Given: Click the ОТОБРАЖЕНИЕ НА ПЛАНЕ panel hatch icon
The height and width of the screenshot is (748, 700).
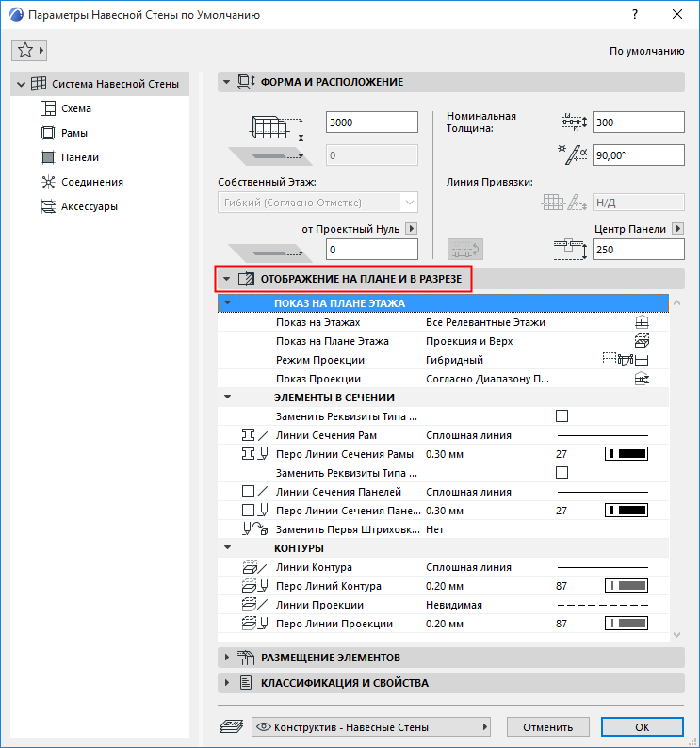Looking at the screenshot, I should click(246, 279).
